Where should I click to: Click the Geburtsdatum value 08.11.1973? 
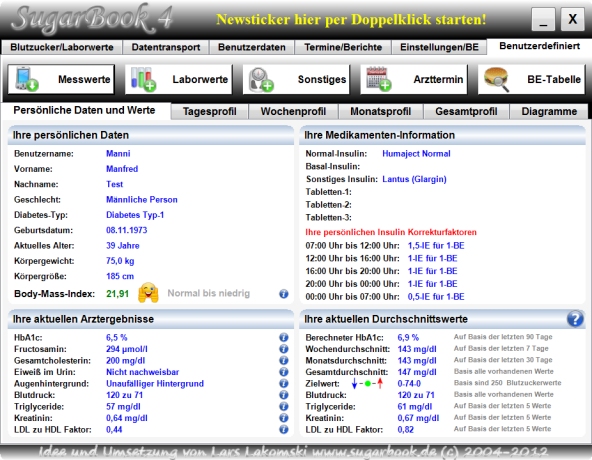coord(126,230)
